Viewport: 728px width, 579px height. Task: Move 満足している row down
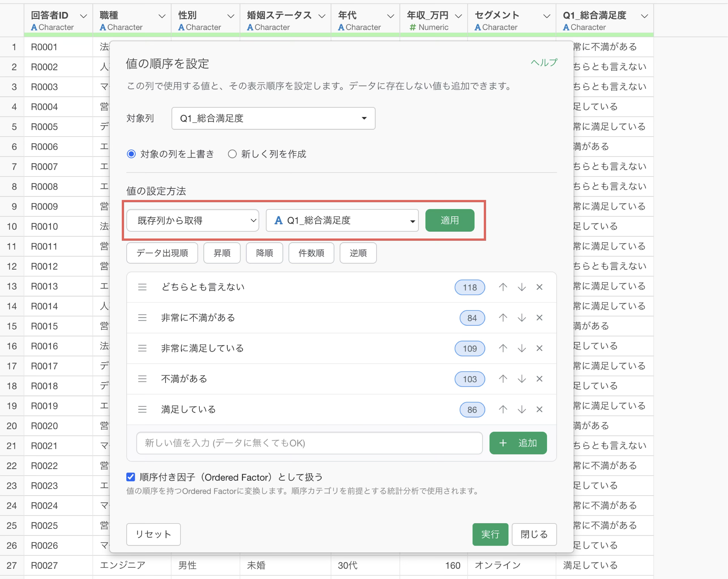(x=522, y=410)
